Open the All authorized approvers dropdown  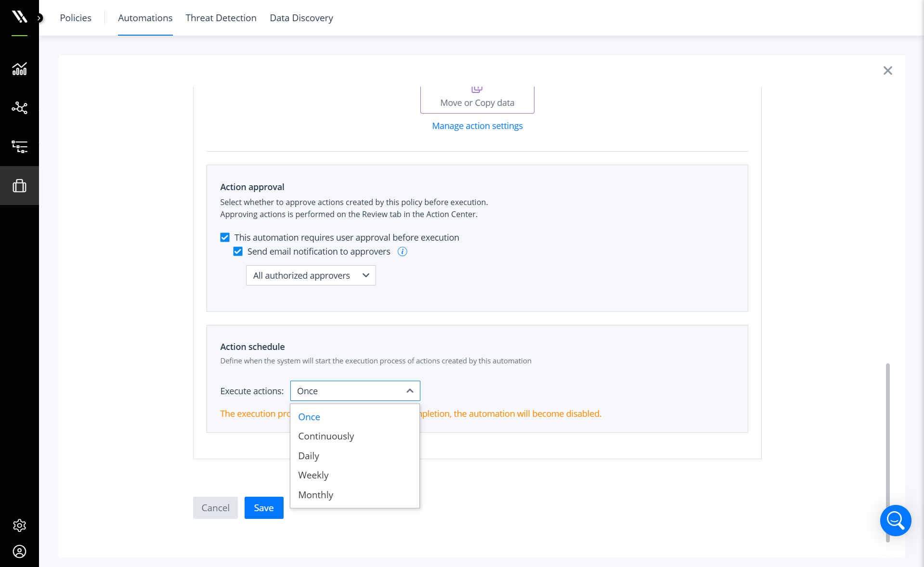coord(311,275)
